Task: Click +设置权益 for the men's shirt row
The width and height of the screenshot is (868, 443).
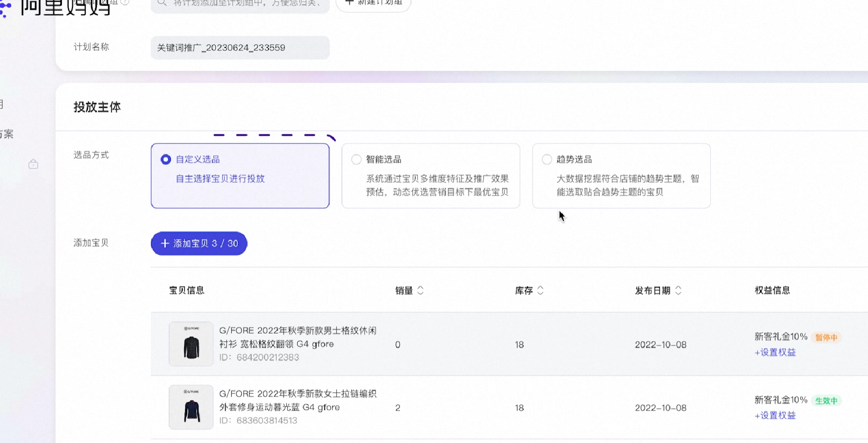Action: pos(775,352)
